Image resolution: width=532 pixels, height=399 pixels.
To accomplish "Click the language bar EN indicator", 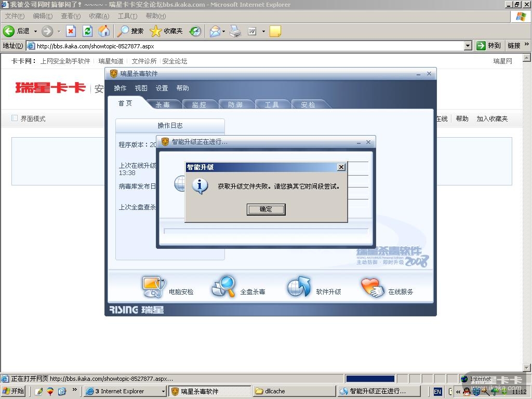I will [437, 392].
